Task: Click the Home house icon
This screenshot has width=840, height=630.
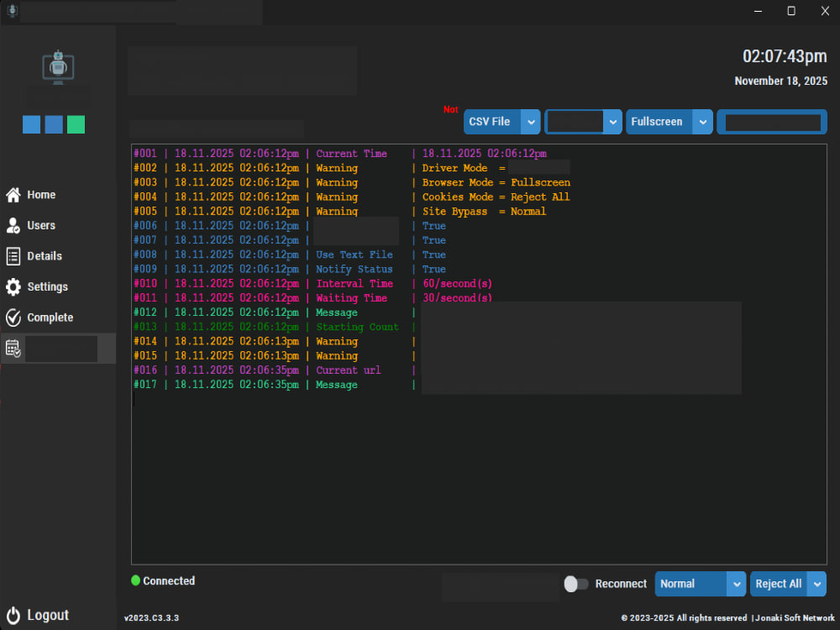Action: point(13,195)
